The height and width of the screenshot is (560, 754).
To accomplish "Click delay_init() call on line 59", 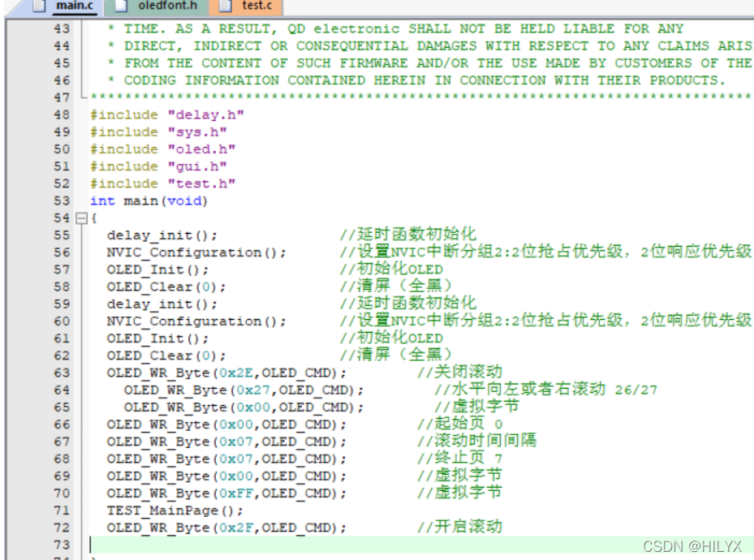I will coord(162,304).
